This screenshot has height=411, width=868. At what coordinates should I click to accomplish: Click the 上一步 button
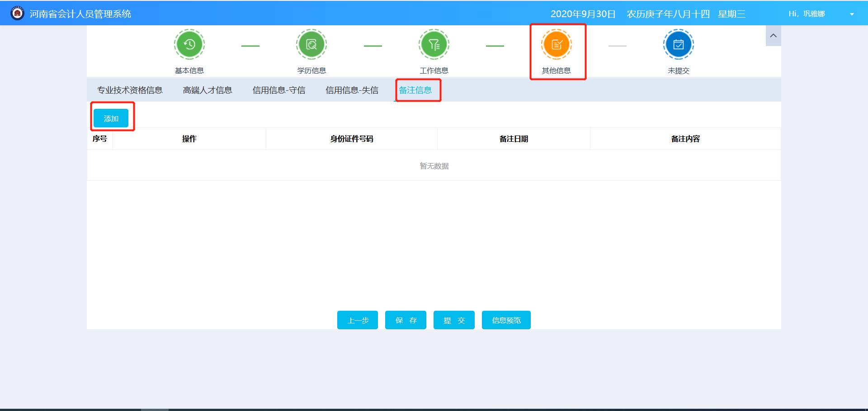coord(357,320)
